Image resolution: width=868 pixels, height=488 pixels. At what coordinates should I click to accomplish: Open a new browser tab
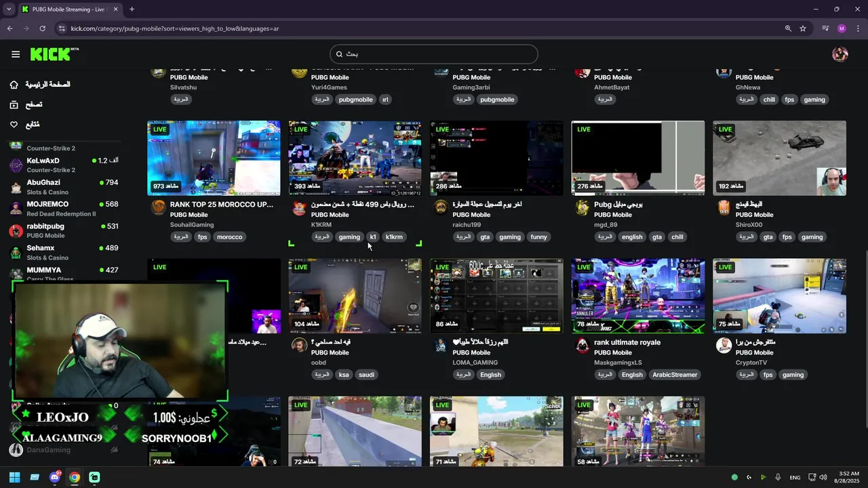tap(132, 9)
